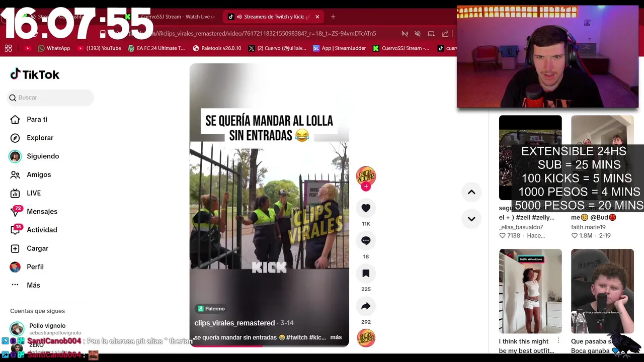Click the browser apps grid icon in bookmarks bar

pos(8,48)
